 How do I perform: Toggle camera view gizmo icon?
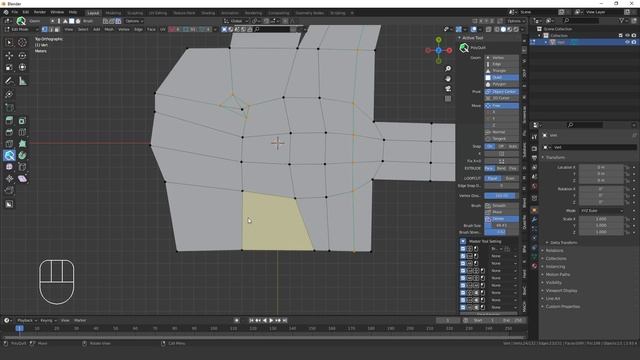point(448,89)
